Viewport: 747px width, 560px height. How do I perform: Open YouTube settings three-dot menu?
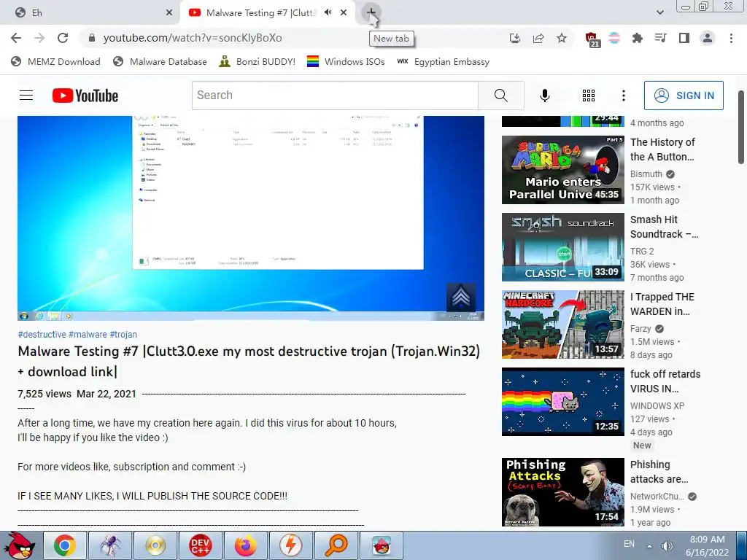point(623,96)
